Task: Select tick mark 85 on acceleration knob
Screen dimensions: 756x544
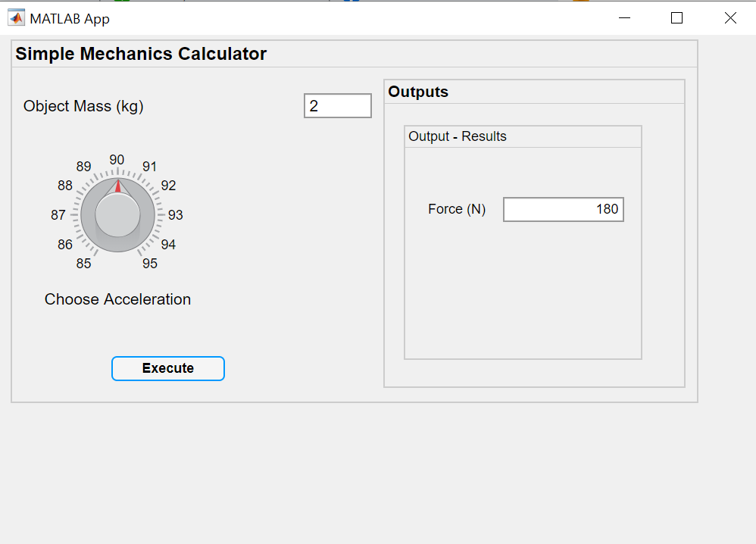Action: point(84,264)
